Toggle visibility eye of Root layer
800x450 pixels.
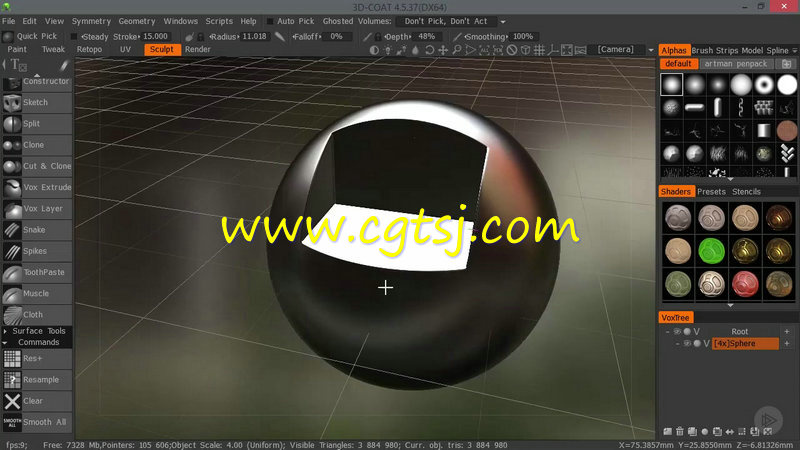(x=677, y=332)
